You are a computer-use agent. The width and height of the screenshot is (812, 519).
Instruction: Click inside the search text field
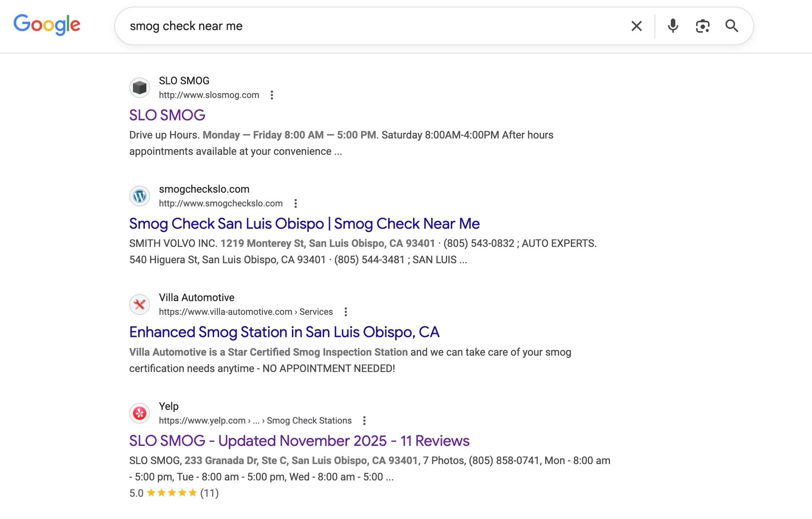coord(372,26)
